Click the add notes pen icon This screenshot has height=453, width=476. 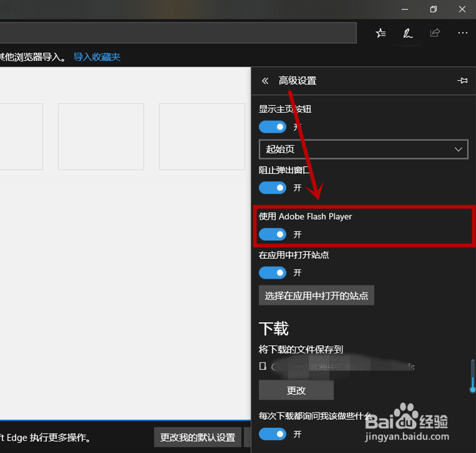408,33
